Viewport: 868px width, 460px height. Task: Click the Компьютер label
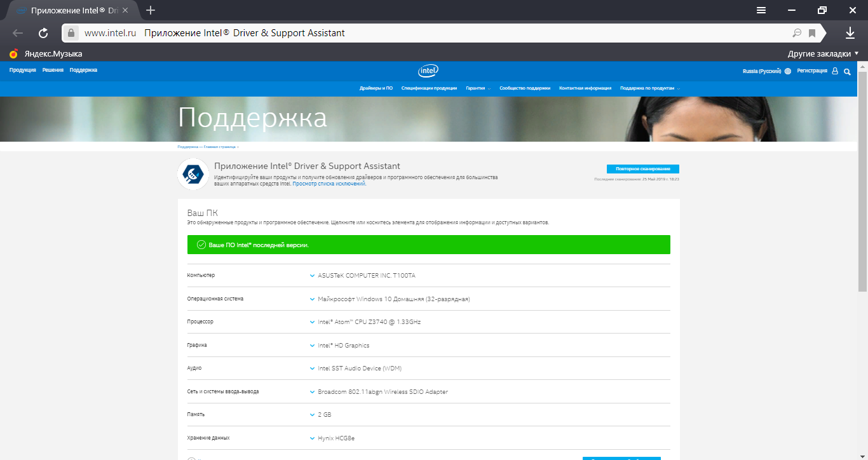click(x=201, y=275)
